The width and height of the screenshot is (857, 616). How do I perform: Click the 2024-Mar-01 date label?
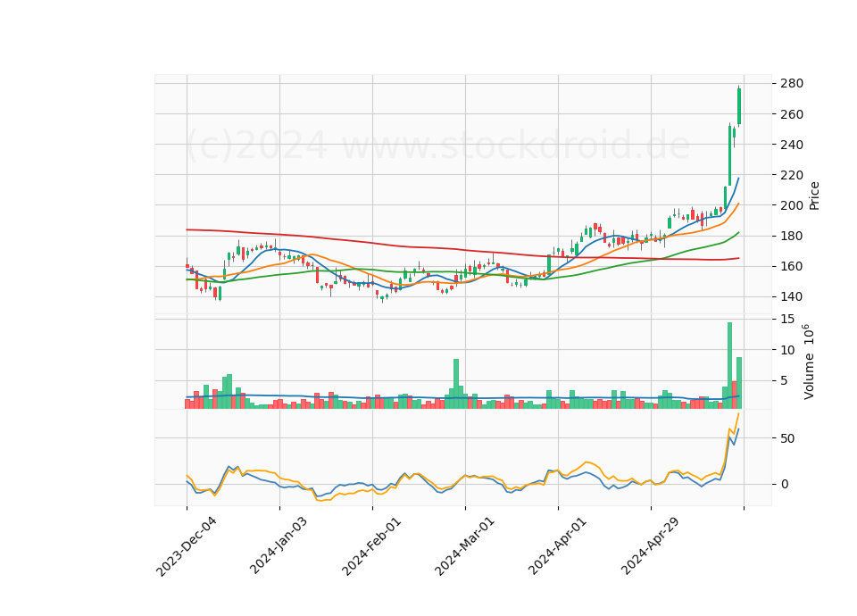tap(464, 546)
